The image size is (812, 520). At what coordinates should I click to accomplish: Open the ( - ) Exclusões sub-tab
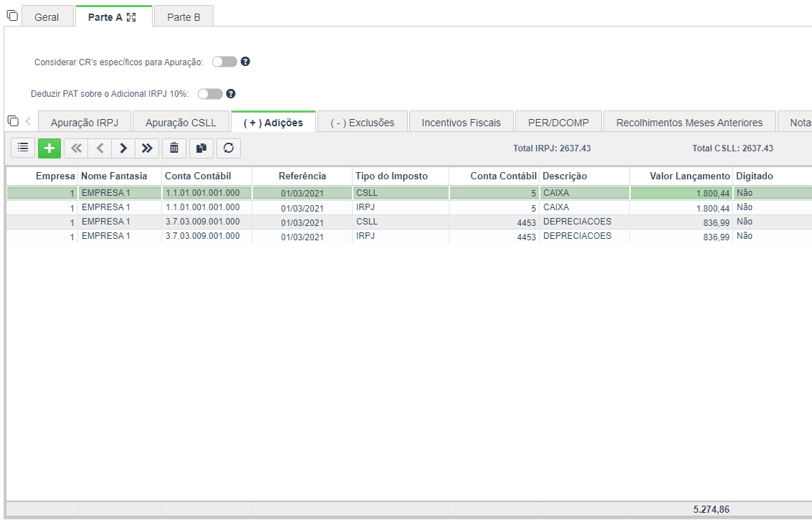point(363,123)
